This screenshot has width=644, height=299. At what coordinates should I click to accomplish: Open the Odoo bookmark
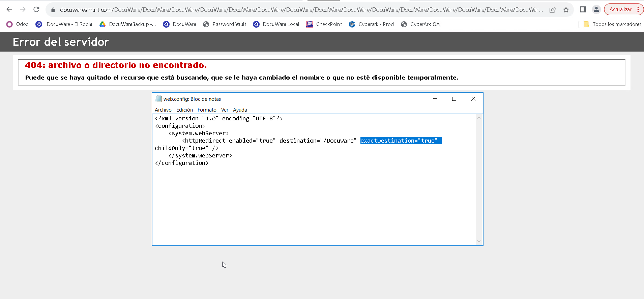[x=18, y=24]
